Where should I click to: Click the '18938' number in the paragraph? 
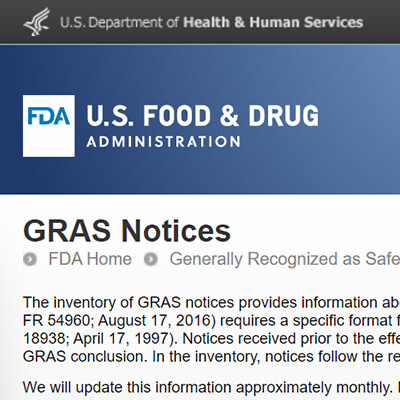pos(46,338)
